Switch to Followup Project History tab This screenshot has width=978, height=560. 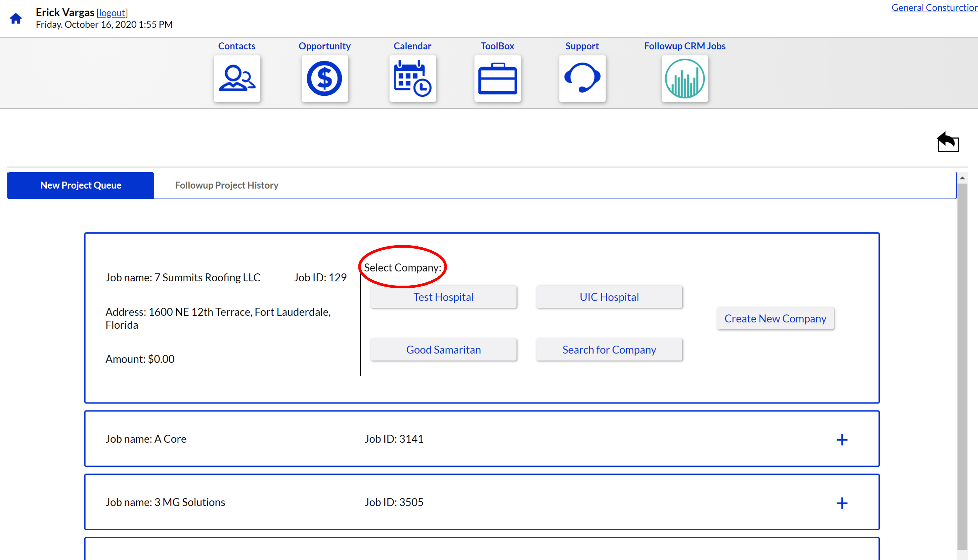[x=226, y=185]
